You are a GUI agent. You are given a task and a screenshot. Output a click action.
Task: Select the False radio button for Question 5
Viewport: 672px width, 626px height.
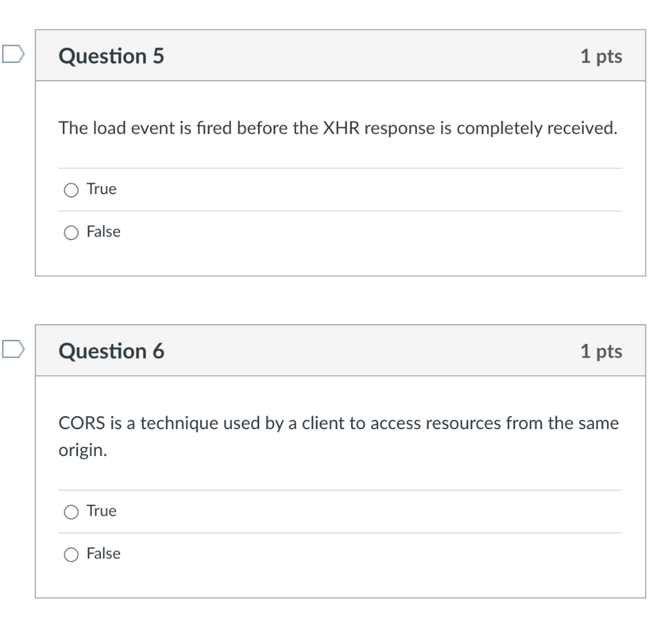pyautogui.click(x=71, y=233)
